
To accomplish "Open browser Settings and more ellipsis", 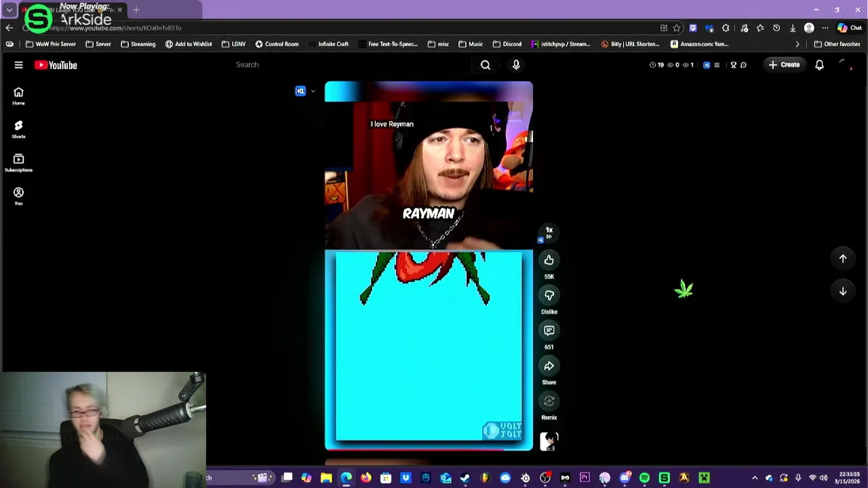I will pyautogui.click(x=825, y=28).
